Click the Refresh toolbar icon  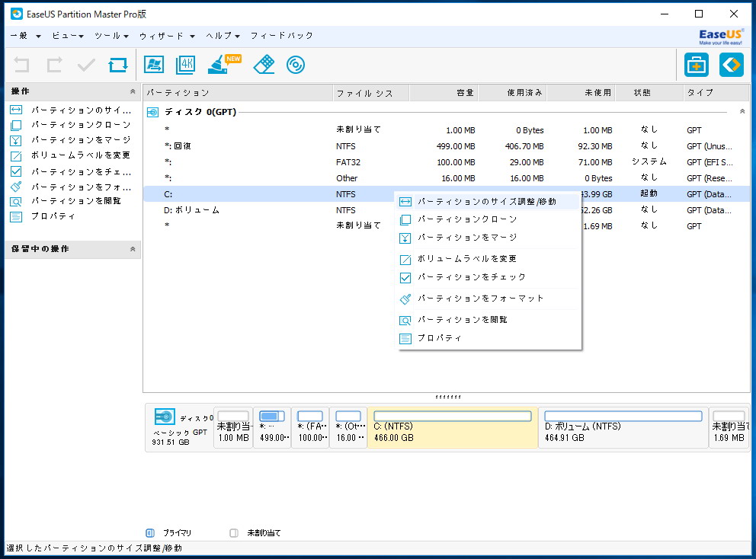click(118, 65)
